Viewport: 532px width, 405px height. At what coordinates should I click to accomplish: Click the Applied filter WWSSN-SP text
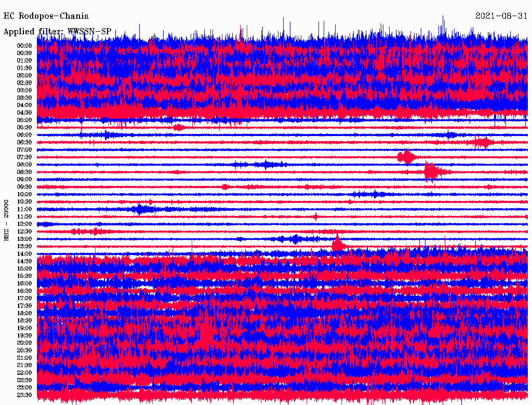(x=58, y=32)
